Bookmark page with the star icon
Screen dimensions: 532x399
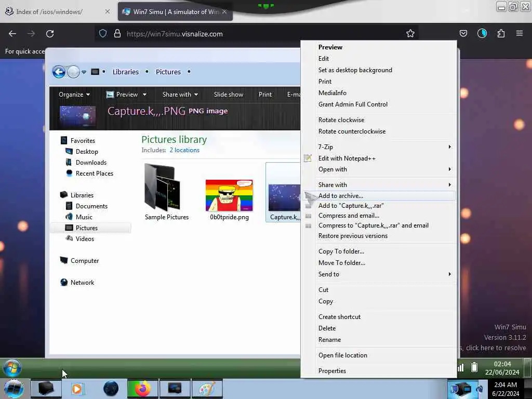point(410,33)
